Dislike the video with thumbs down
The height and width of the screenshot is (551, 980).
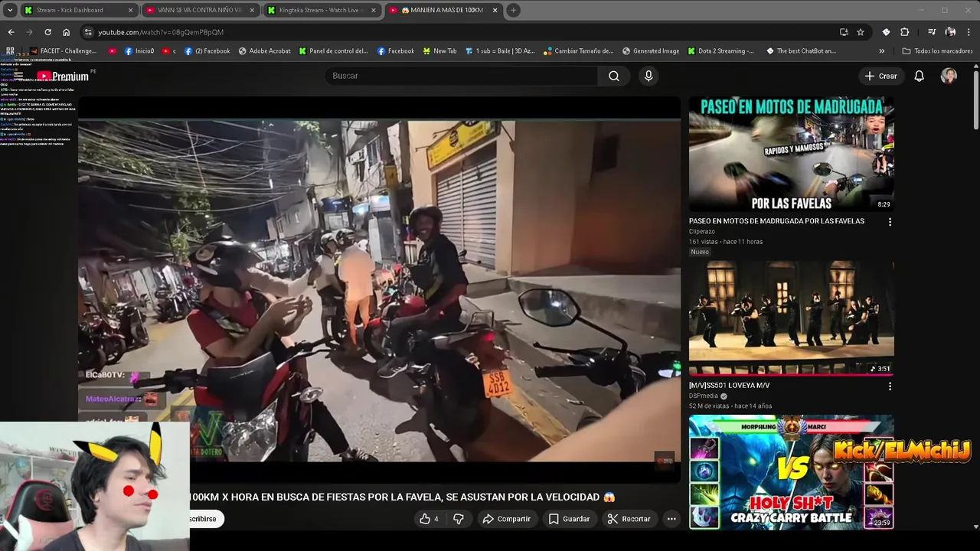459,519
